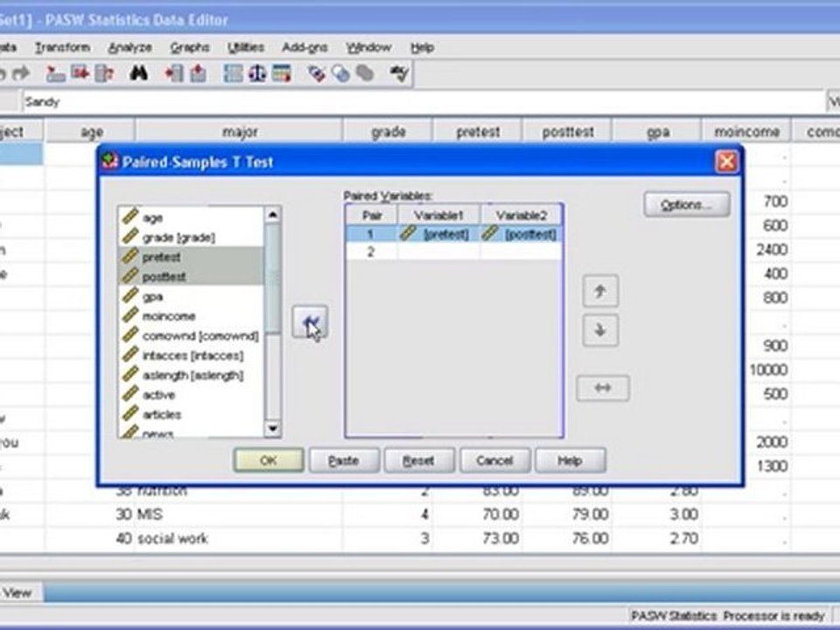The height and width of the screenshot is (630, 840).
Task: Click the variable list scroll-up arrow
Action: tap(273, 215)
